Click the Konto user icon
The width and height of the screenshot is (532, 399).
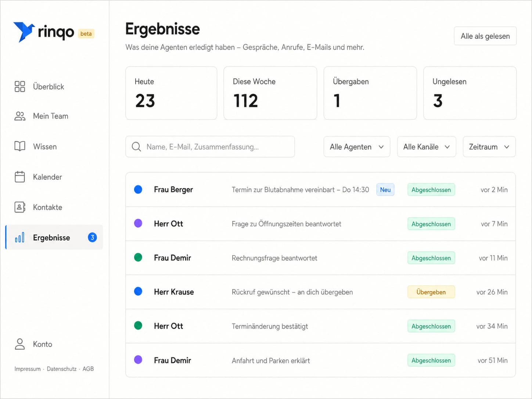20,344
